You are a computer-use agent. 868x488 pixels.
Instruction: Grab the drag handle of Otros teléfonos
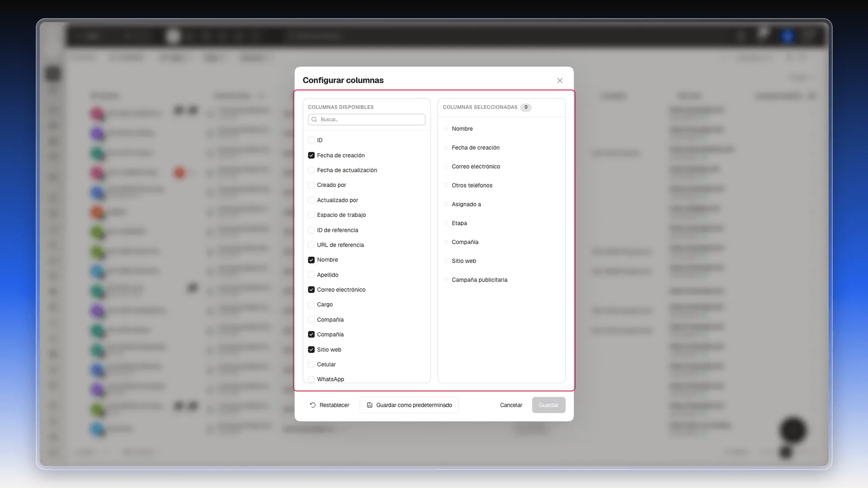click(446, 186)
